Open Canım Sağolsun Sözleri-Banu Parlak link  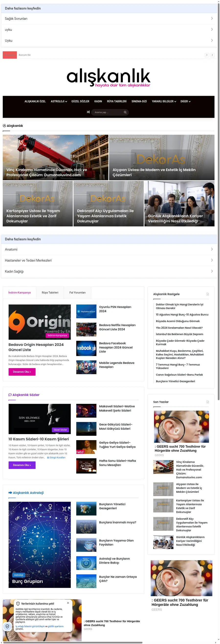tap(179, 375)
